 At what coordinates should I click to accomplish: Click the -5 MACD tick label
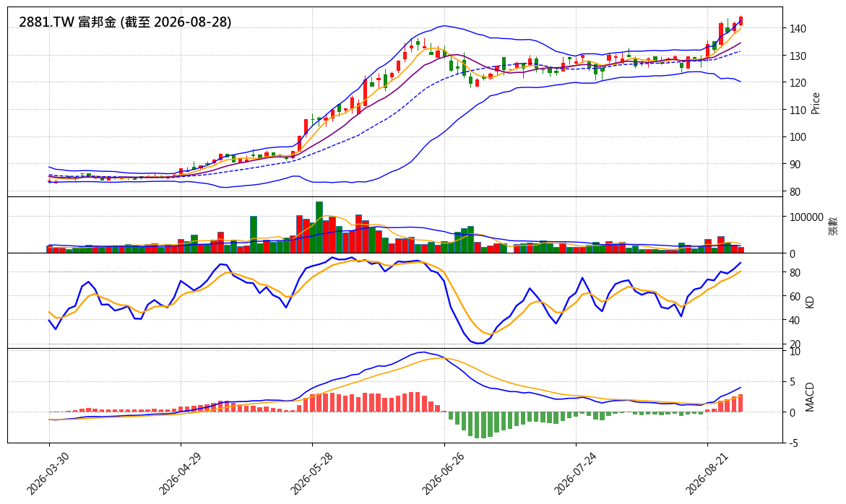(x=794, y=443)
